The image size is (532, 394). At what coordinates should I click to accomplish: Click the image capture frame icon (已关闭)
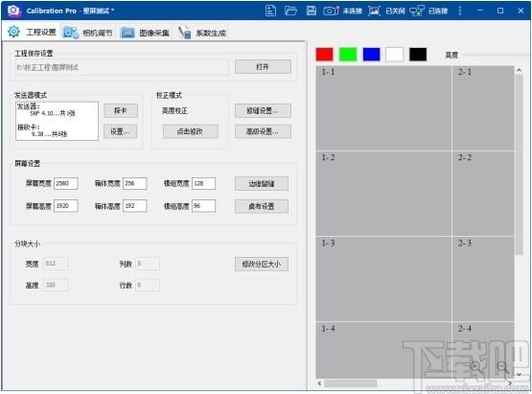coord(374,11)
